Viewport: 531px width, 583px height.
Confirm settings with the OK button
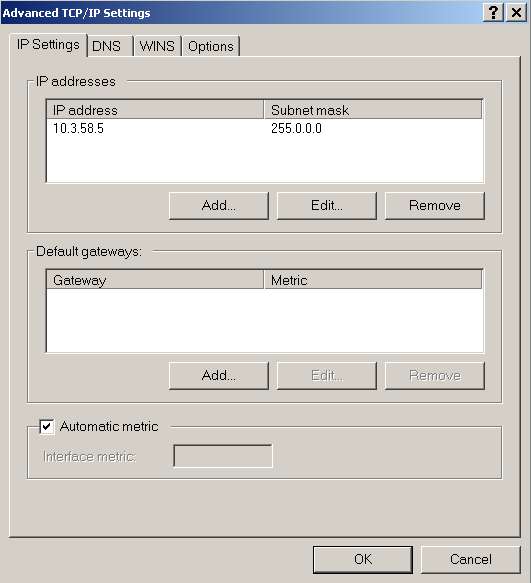pyautogui.click(x=363, y=560)
